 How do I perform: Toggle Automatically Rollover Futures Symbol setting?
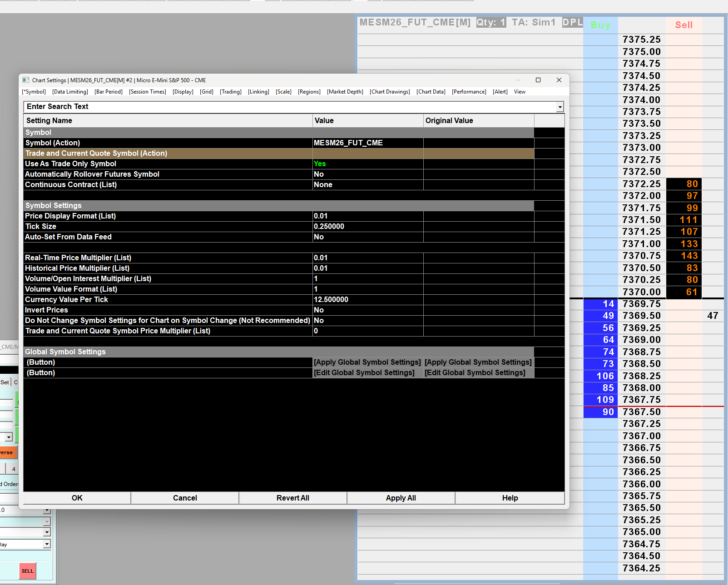[x=368, y=174]
